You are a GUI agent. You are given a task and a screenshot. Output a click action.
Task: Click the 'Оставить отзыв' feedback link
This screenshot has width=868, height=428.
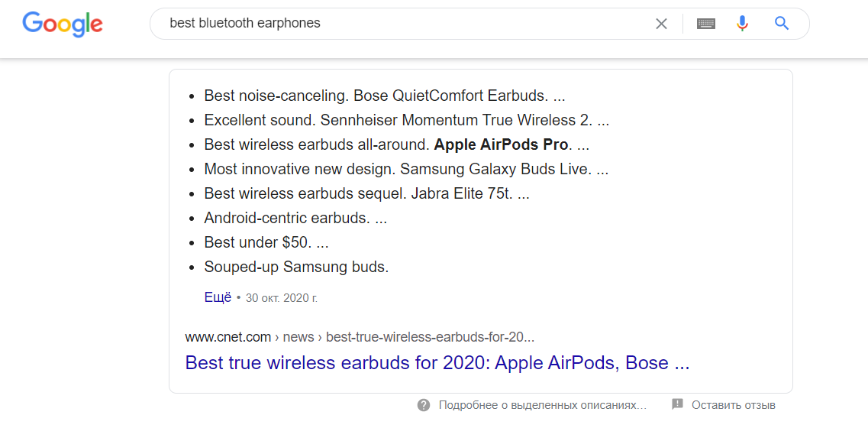(733, 405)
